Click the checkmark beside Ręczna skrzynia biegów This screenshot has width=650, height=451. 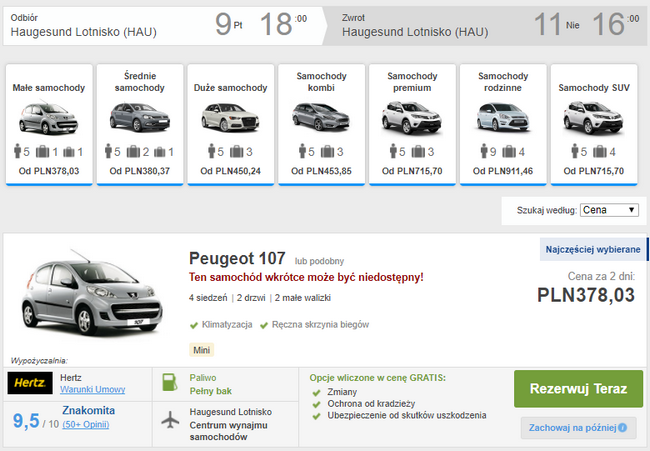264,325
